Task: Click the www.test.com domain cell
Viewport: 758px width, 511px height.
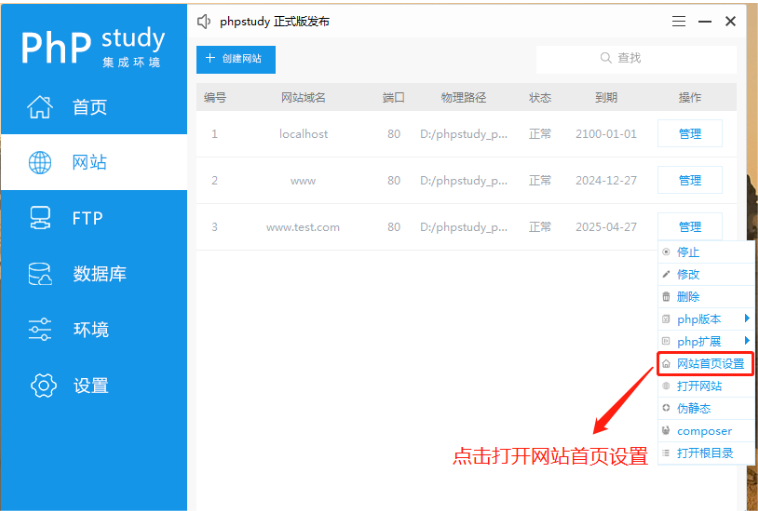Action: pyautogui.click(x=303, y=227)
